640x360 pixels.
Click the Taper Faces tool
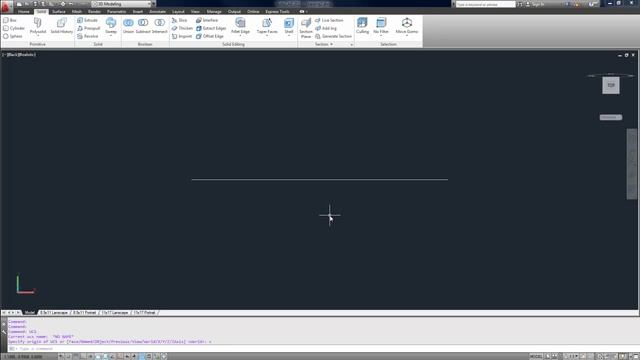[x=267, y=25]
